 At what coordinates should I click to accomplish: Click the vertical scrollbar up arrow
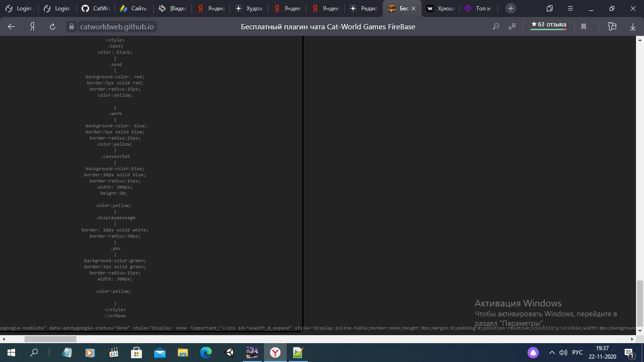coord(640,40)
